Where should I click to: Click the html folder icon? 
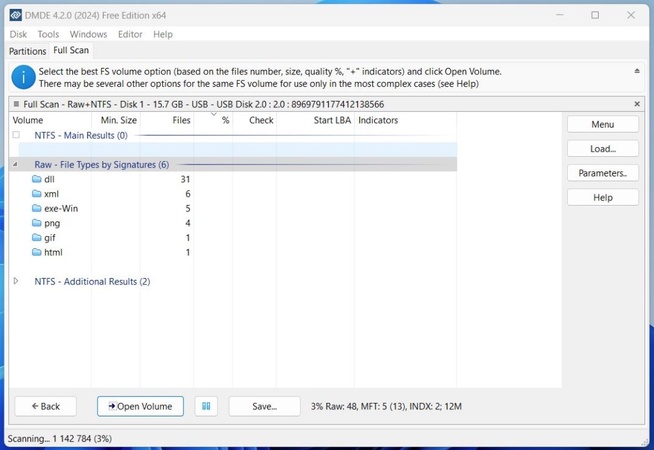click(37, 252)
